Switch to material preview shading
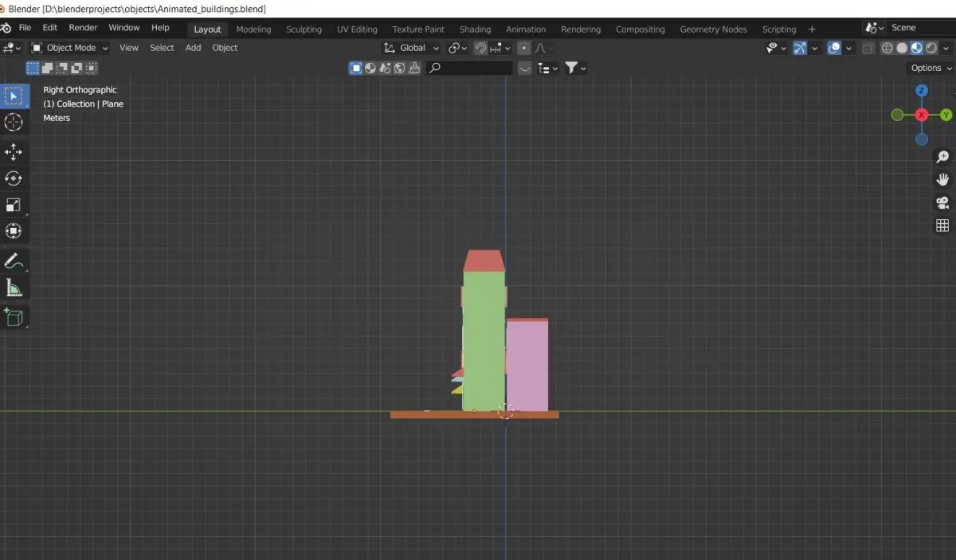The image size is (956, 560). pyautogui.click(x=917, y=48)
